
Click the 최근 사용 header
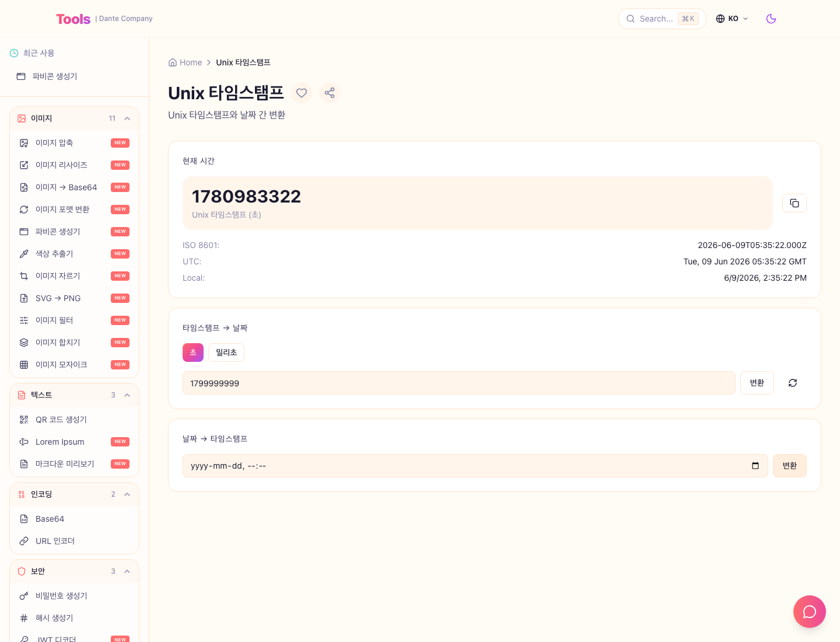pos(38,53)
